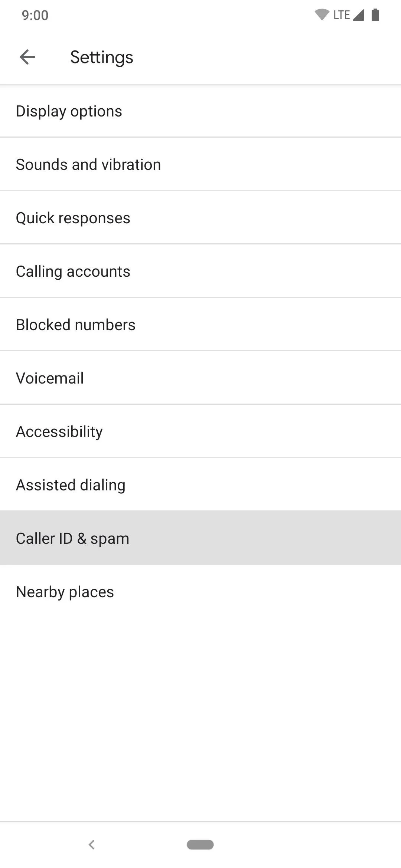Open Voicemail settings
This screenshot has width=401, height=868.
(x=200, y=378)
